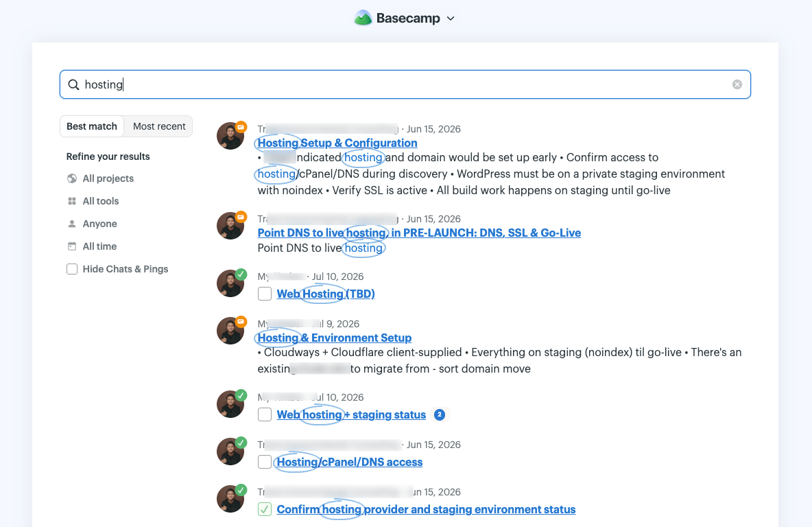The width and height of the screenshot is (812, 527).
Task: Open Web hosting + staging status link
Action: click(x=351, y=414)
